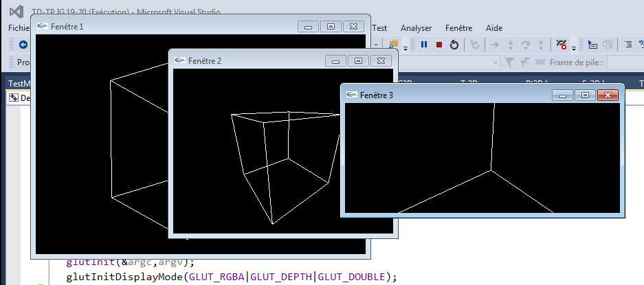The height and width of the screenshot is (285, 644).
Task: Open the Aide menu
Action: [x=493, y=28]
